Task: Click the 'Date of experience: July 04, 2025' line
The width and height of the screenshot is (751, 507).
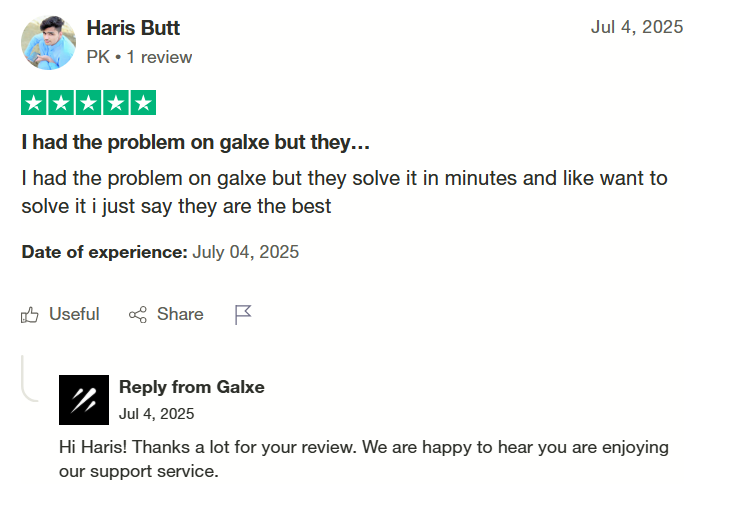Action: click(x=160, y=252)
